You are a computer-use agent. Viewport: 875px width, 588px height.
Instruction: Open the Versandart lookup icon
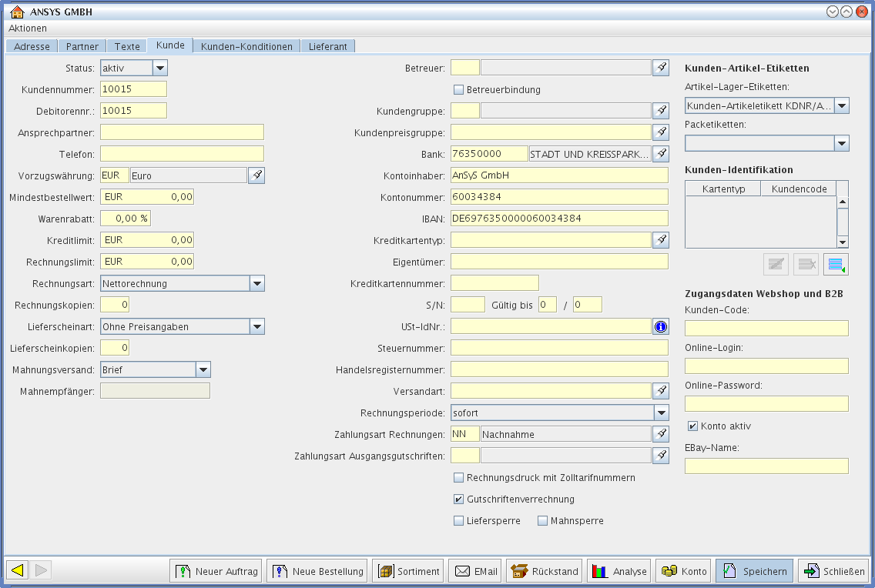tap(661, 391)
